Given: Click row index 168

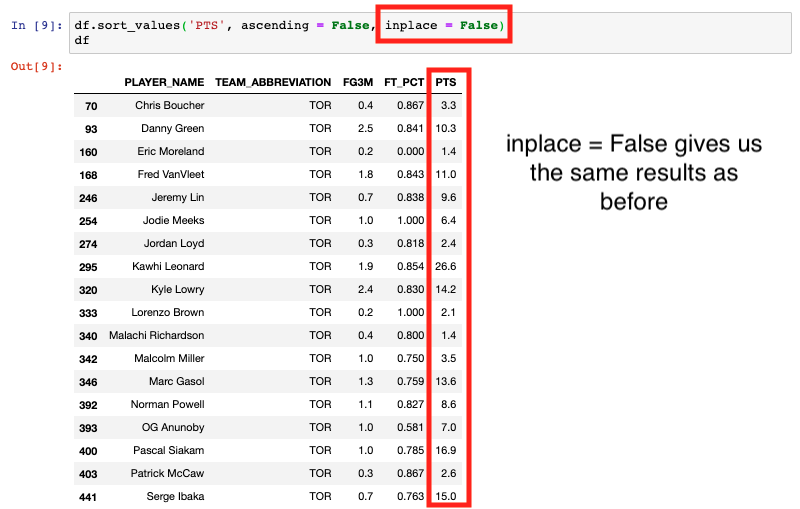Looking at the screenshot, I should click(x=88, y=175).
